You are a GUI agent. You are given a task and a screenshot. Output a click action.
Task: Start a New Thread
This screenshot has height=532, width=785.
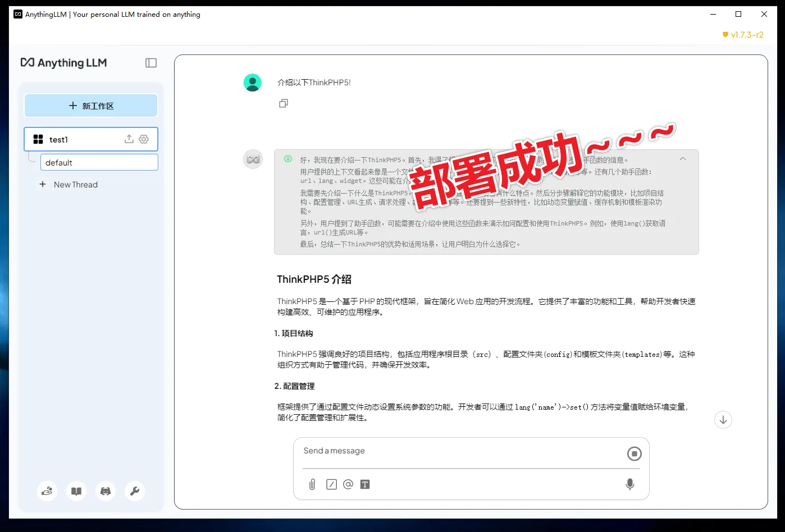(x=69, y=185)
